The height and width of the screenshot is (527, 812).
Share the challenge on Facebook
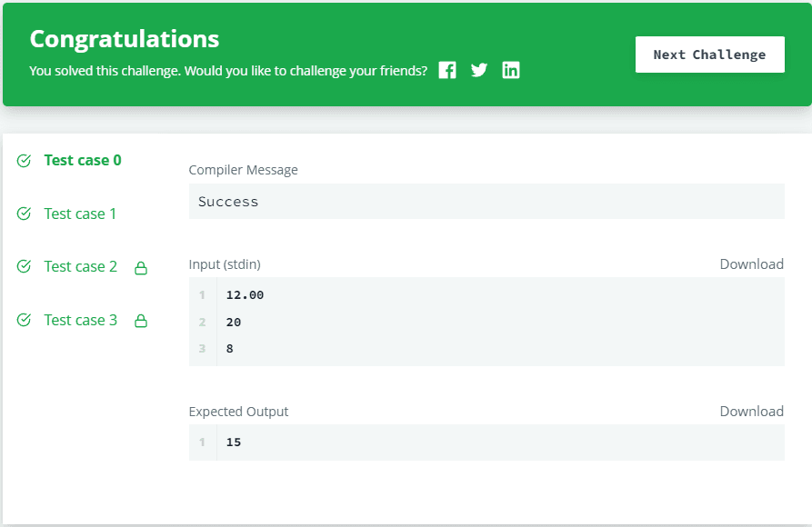tap(447, 70)
